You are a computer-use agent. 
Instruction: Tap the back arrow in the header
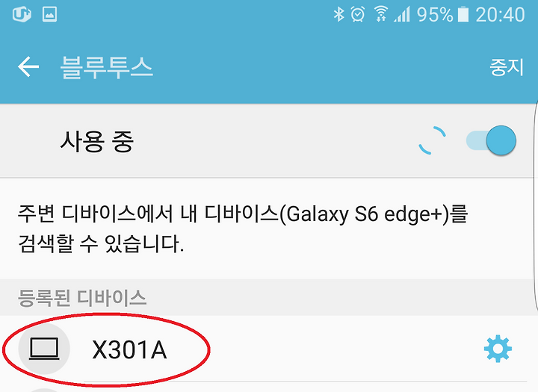point(28,66)
